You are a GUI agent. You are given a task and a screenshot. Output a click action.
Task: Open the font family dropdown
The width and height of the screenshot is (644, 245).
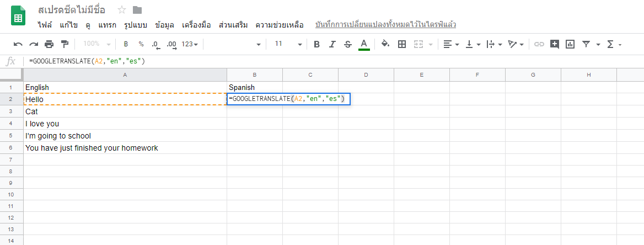[x=234, y=44]
